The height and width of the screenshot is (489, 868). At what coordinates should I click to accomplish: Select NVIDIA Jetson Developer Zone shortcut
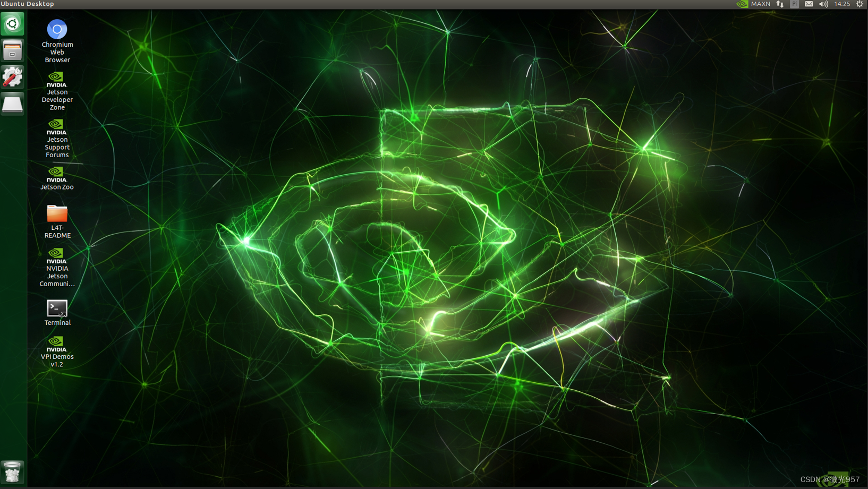coord(57,91)
